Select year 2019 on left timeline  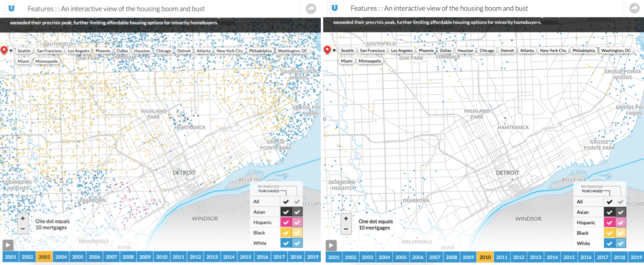tap(312, 257)
